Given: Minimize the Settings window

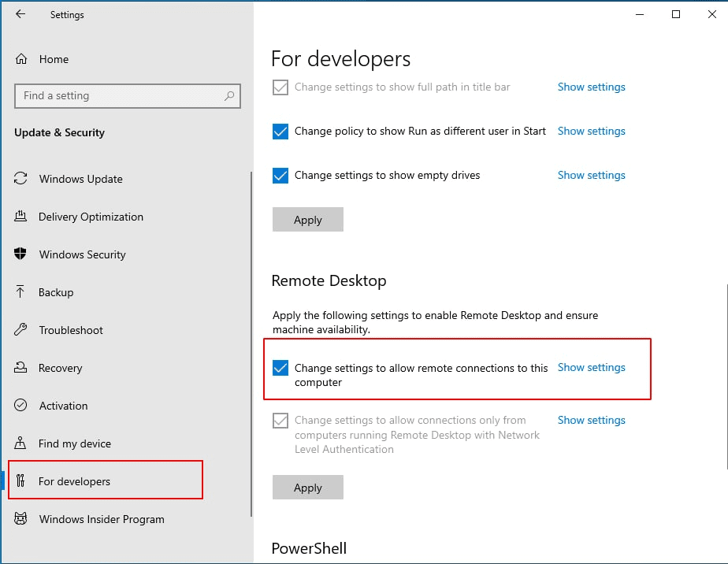Looking at the screenshot, I should 640,14.
